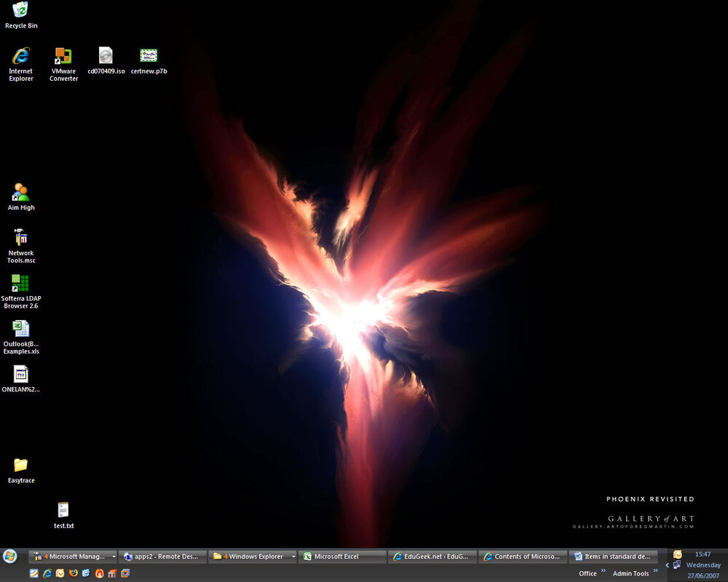Screen dimensions: 728x582
Task: Click the red flame quick launch icon
Action: tap(99, 573)
